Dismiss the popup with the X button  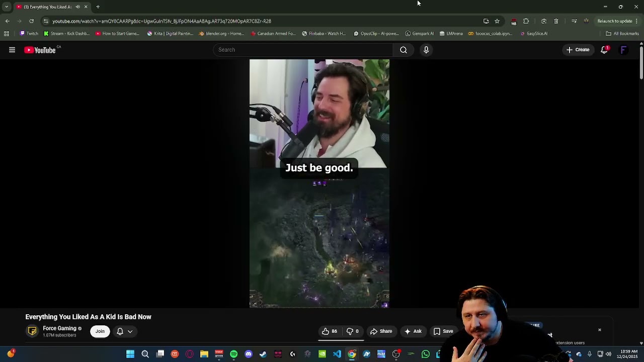600,330
